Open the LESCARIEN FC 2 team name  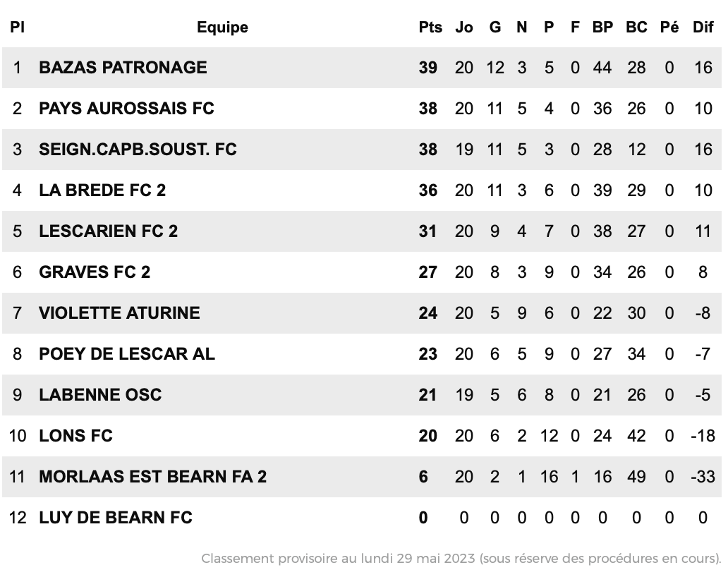(108, 231)
